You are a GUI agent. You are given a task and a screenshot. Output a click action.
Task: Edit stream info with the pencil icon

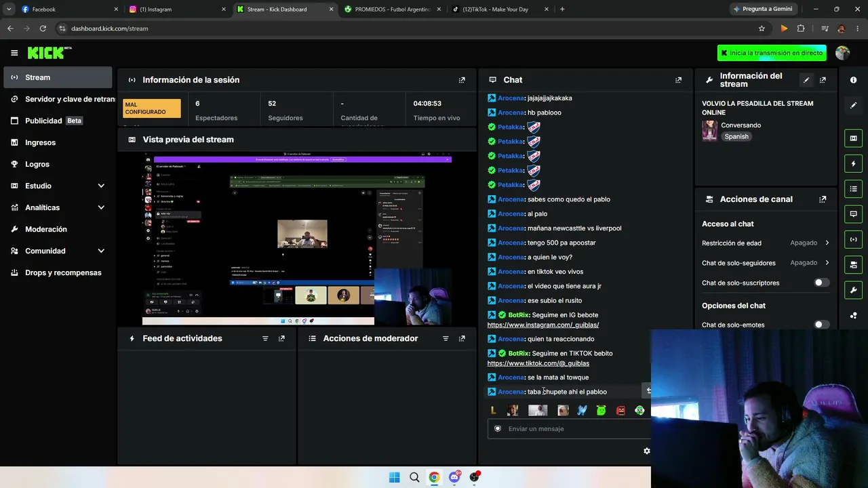point(806,80)
